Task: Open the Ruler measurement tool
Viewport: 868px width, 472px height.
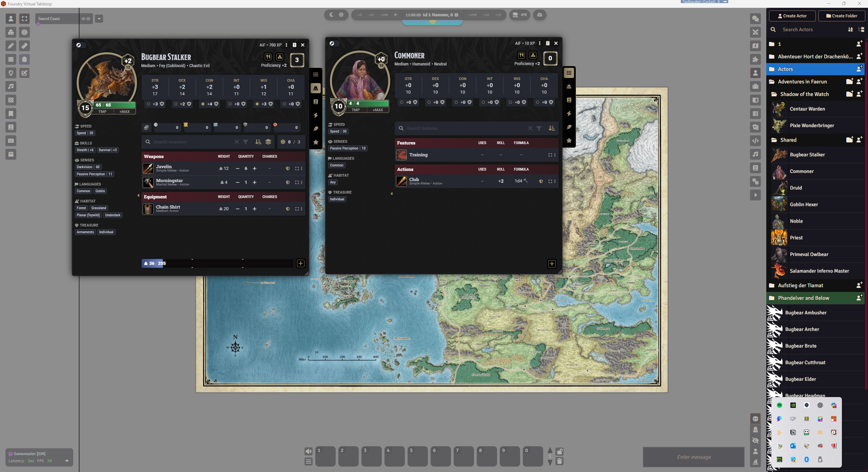Action: [24, 46]
